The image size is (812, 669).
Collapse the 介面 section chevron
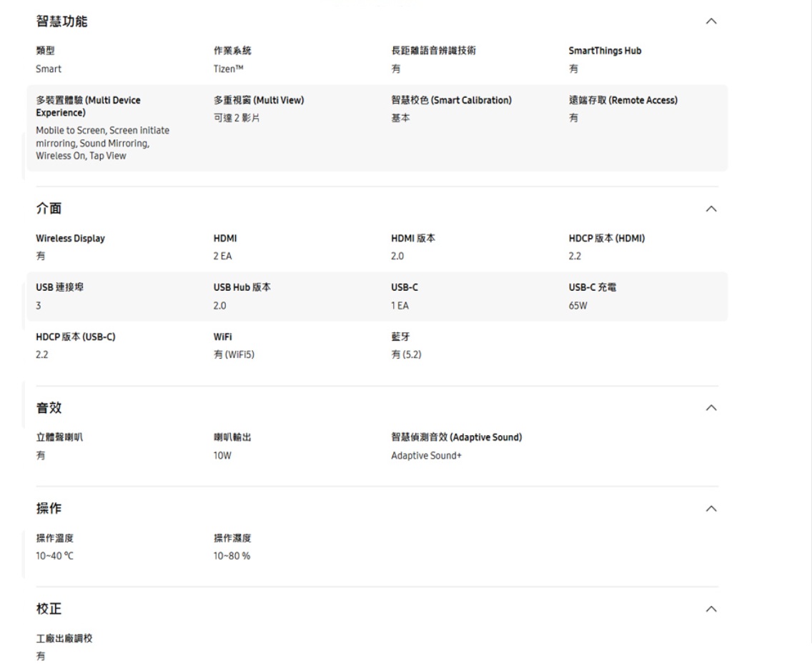pos(710,209)
